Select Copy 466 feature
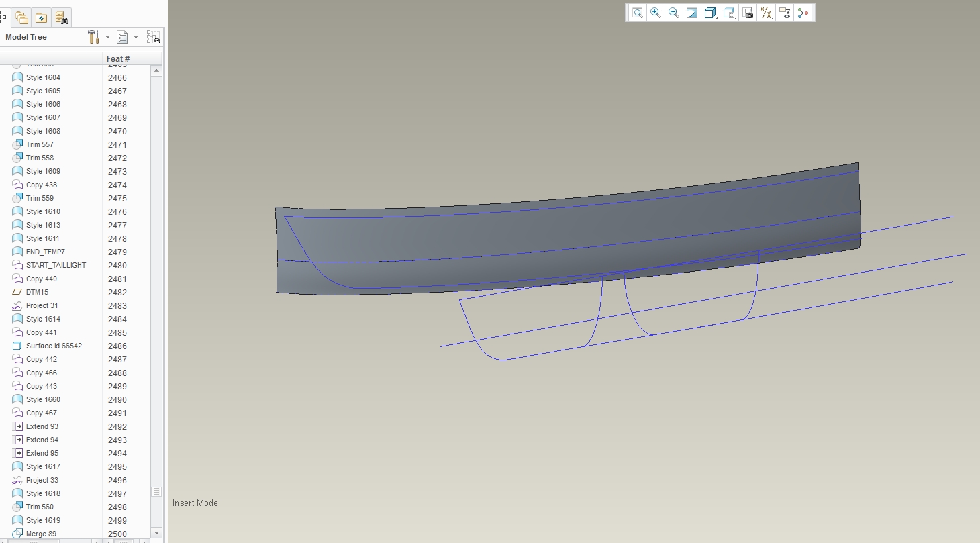Screen dimensions: 980x543 pos(42,373)
